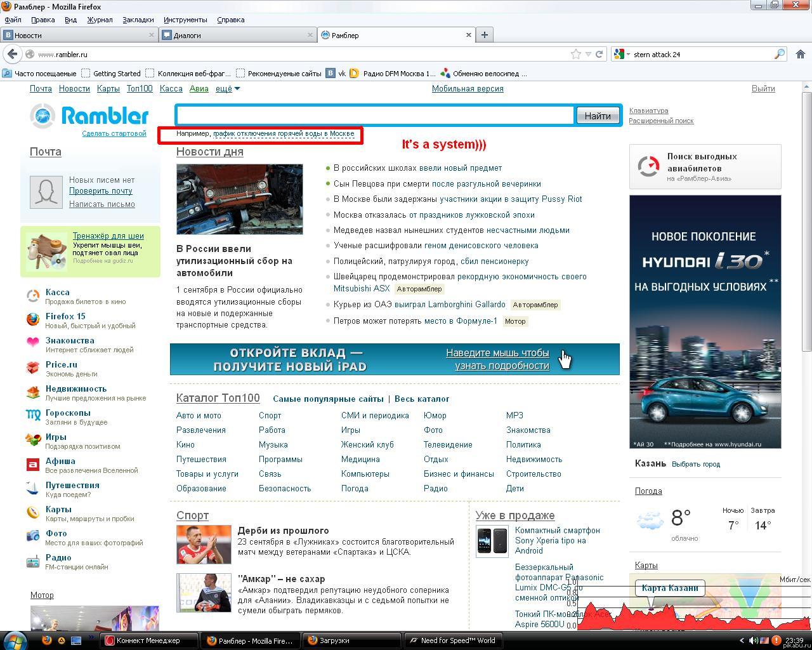Click the Выбрать город link
Screen dimensions: 812x650
[696, 464]
